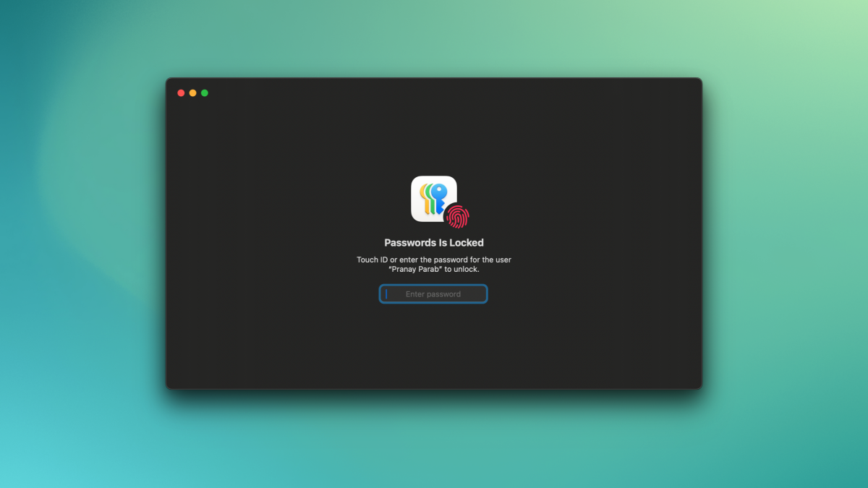Viewport: 868px width, 488px height.
Task: Make the window full screen with green button
Action: (x=205, y=93)
